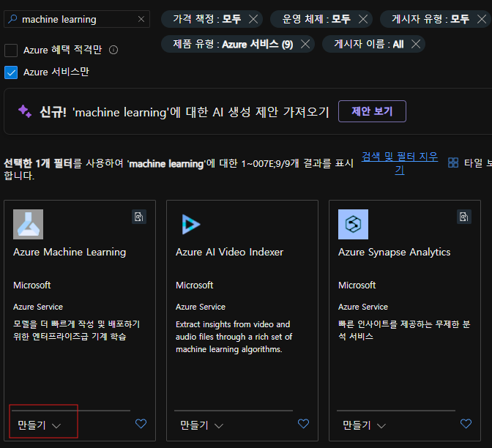Switch to tile view via grid icon
Viewport: 492px width, 448px height.
(x=453, y=163)
